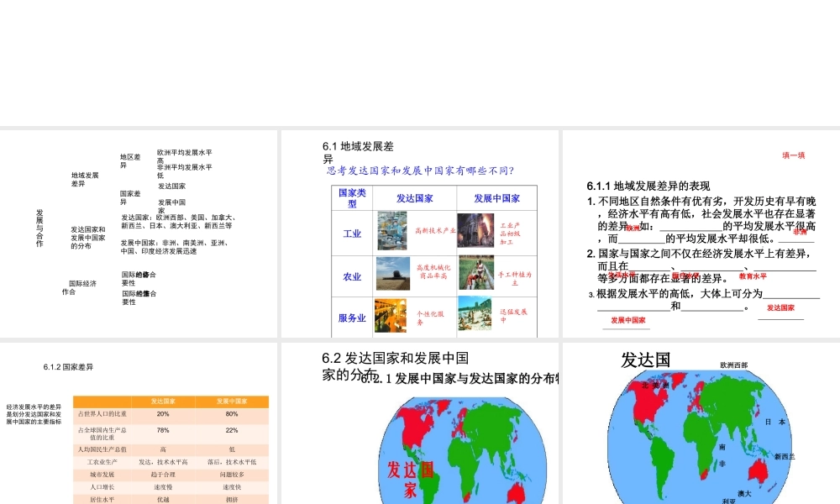Click the vertical 发展与合作 root label
This screenshot has height=504, width=840.
point(39,228)
